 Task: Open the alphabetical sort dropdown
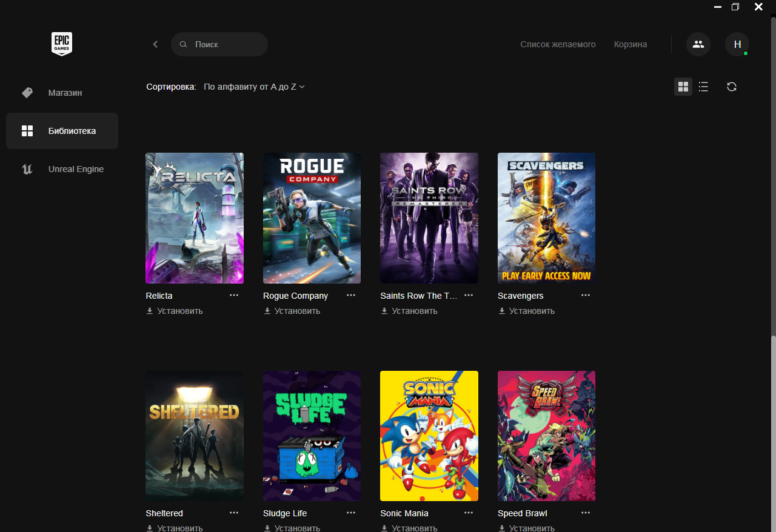(x=254, y=87)
